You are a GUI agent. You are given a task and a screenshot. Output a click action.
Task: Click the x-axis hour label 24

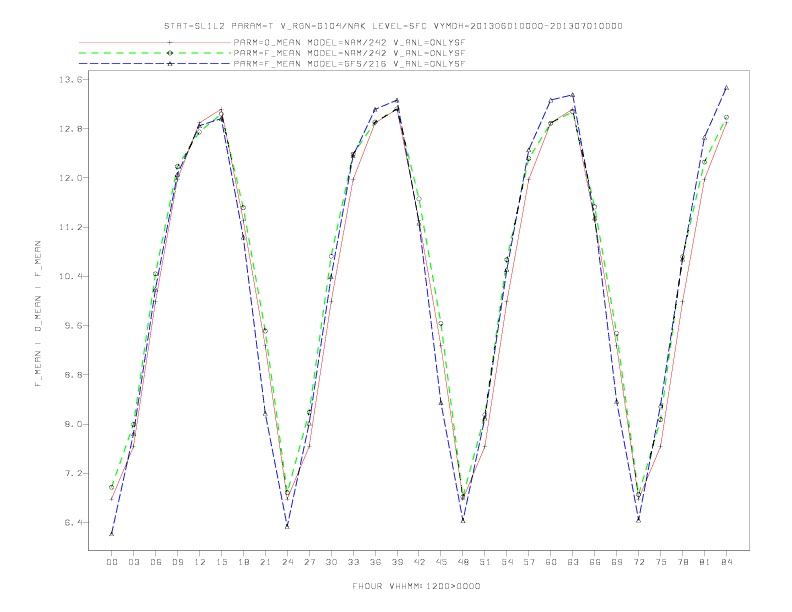click(287, 562)
